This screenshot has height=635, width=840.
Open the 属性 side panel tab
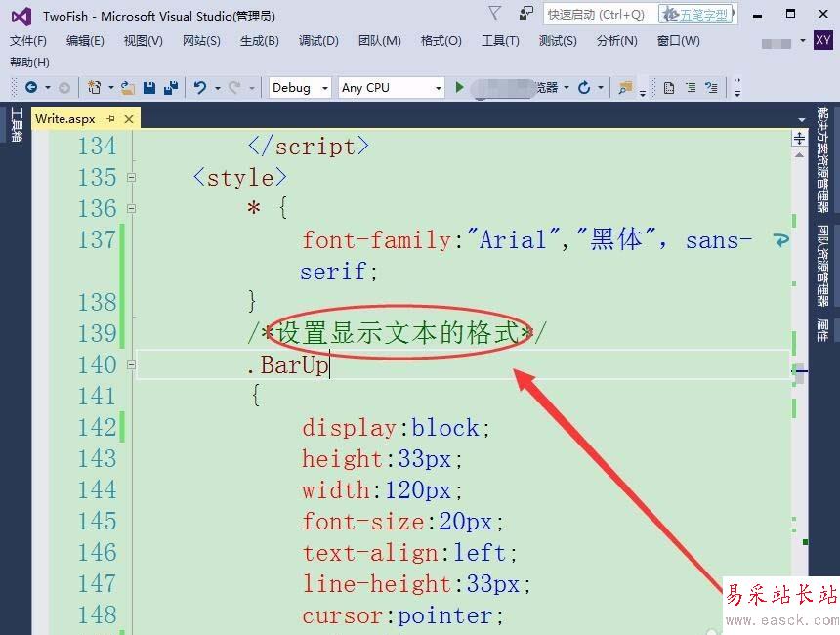point(822,330)
